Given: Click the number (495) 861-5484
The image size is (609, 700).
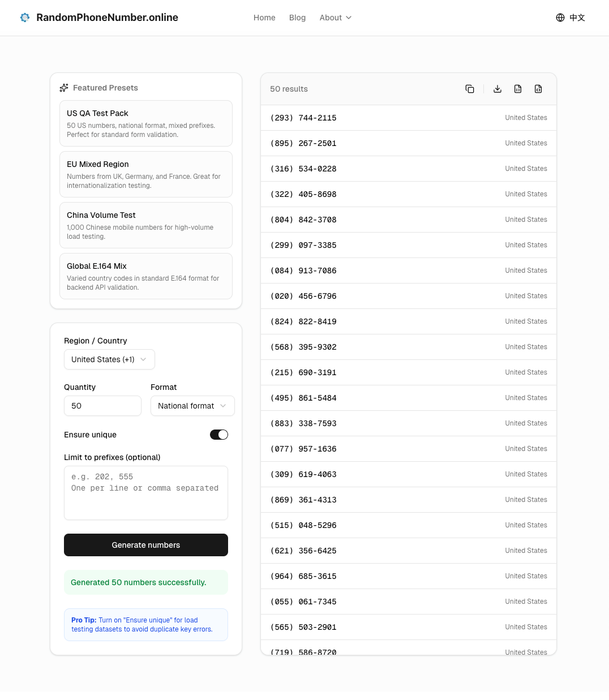Looking at the screenshot, I should click(303, 398).
